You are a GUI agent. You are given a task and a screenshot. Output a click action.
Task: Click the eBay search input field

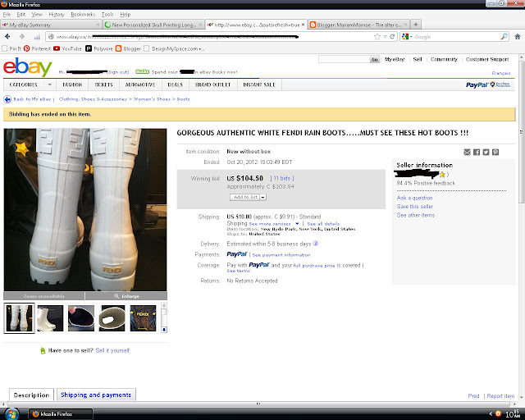click(344, 59)
